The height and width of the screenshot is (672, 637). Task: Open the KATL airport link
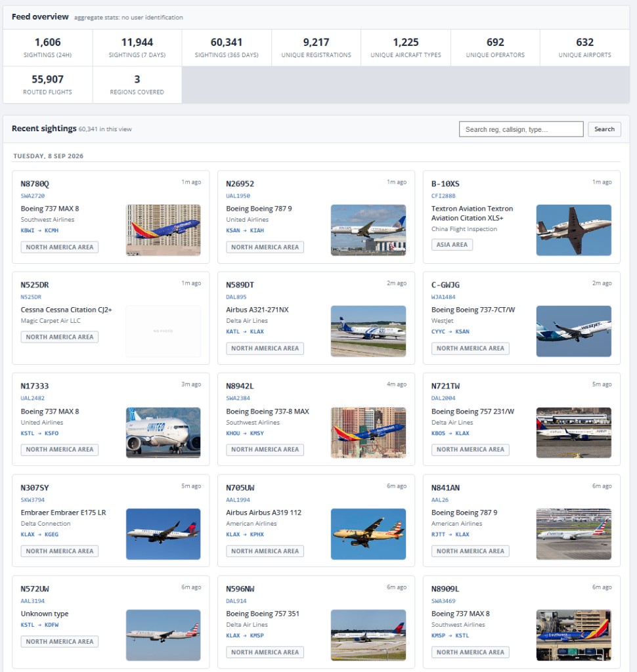click(x=233, y=331)
